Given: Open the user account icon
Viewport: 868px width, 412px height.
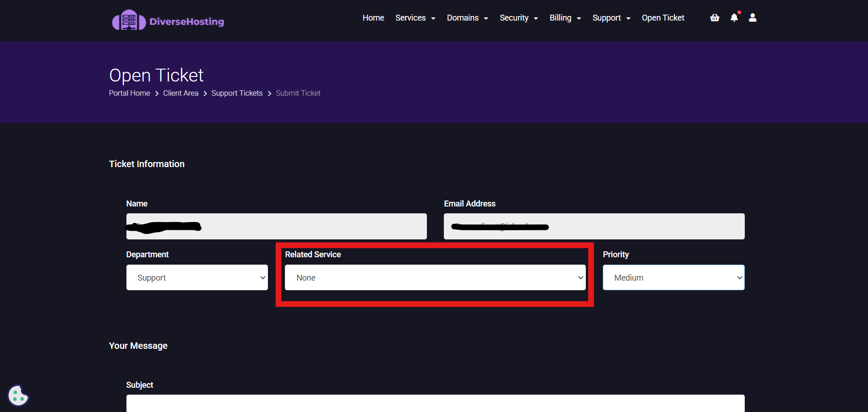Looking at the screenshot, I should [753, 18].
